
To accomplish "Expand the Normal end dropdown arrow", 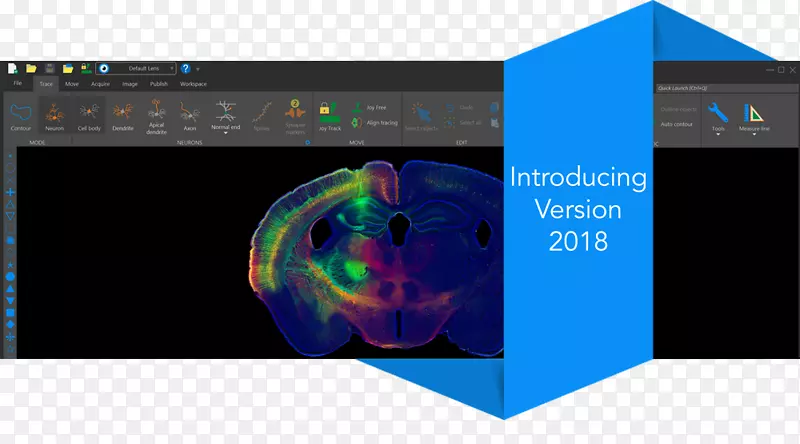I will [226, 133].
